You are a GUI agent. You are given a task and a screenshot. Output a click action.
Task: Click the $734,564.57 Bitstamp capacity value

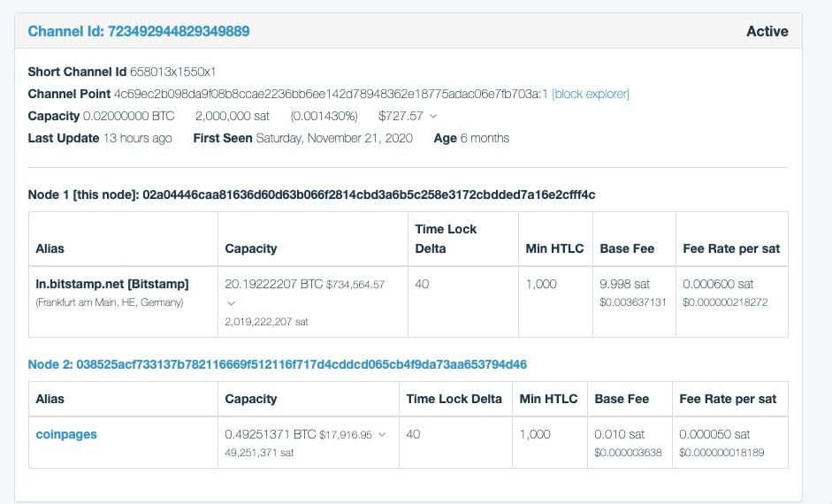click(355, 285)
